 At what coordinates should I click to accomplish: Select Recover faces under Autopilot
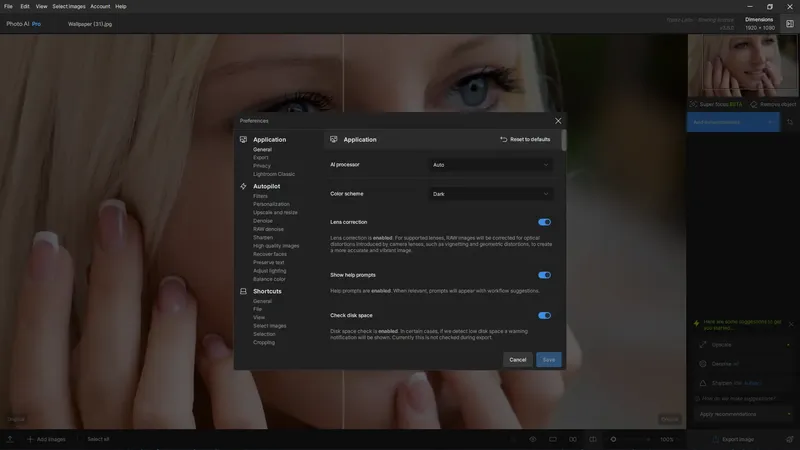(270, 254)
